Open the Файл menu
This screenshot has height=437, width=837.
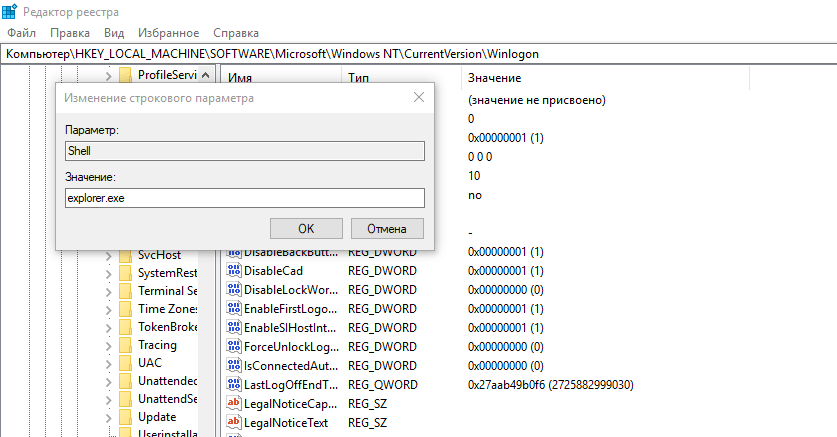21,33
